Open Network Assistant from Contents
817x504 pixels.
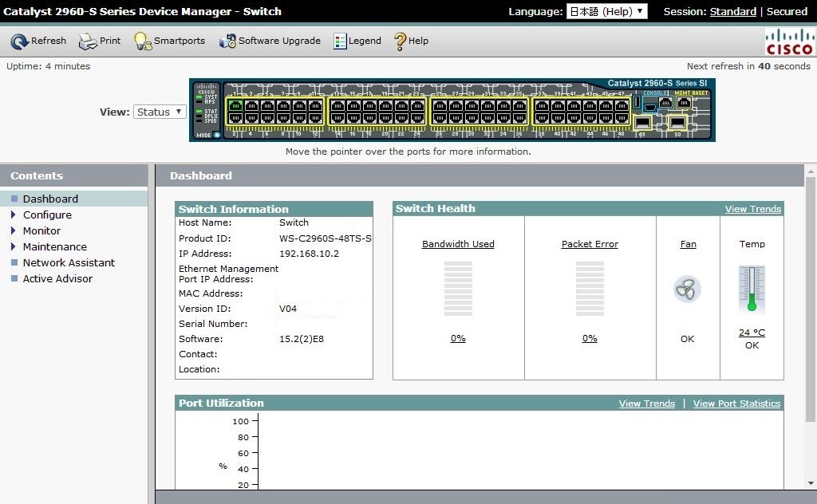coord(69,263)
